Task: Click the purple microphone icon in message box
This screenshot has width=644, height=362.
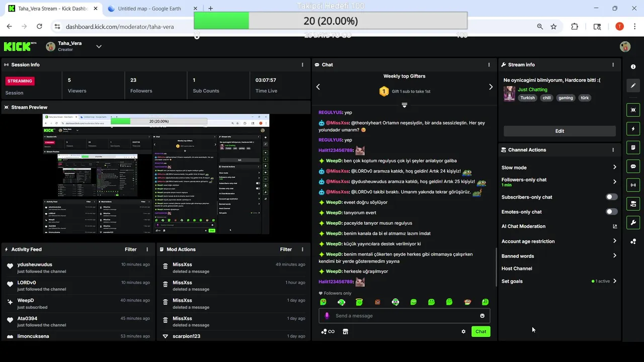Action: 327,316
